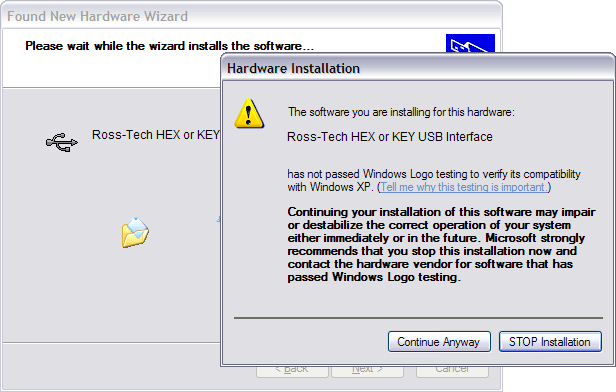Viewport: 616px width, 392px height.
Task: Click the Ross-Tech HEX device label in wizard
Action: click(x=156, y=135)
